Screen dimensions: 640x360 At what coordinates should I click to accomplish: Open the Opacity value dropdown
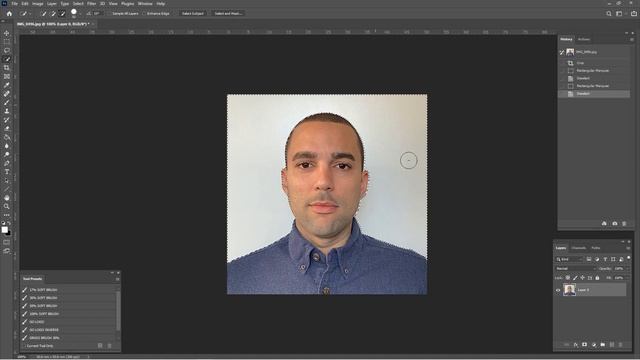tap(627, 269)
